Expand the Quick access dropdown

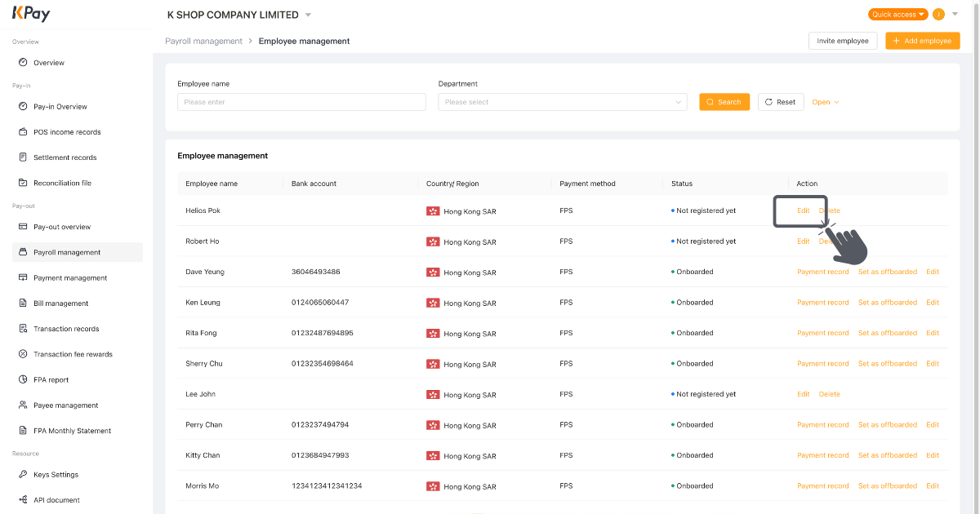click(897, 14)
